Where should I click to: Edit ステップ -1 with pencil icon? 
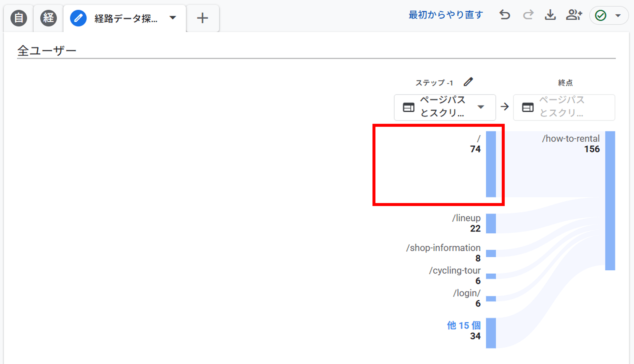tap(468, 82)
